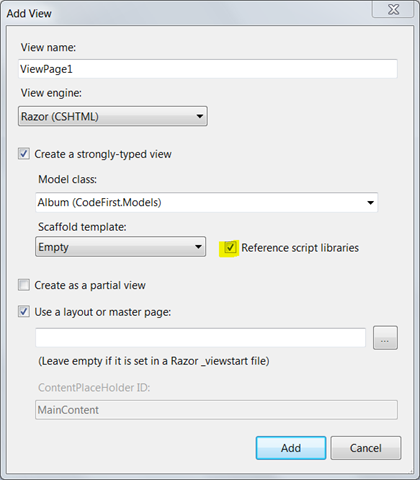Click the Album (CodeFirst.Models) text in the Model class combo box
The height and width of the screenshot is (480, 420).
click(99, 202)
